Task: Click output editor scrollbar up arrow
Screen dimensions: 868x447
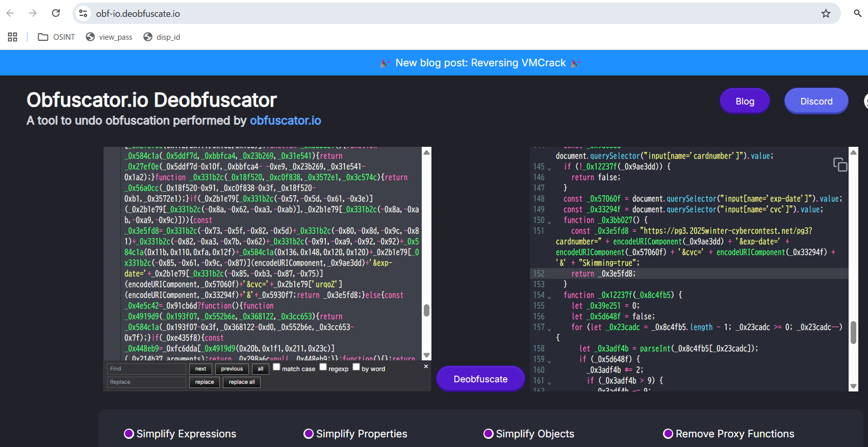Action: 853,152
